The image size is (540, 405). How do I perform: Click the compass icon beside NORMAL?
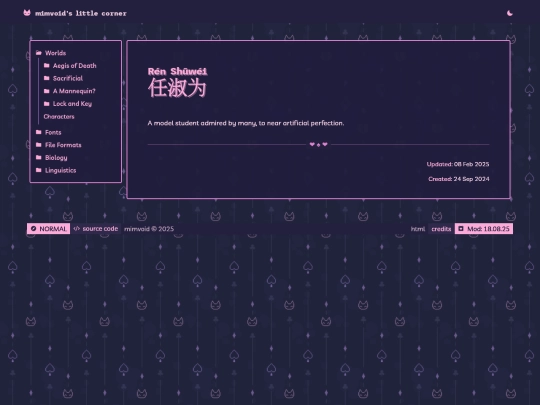pyautogui.click(x=33, y=229)
